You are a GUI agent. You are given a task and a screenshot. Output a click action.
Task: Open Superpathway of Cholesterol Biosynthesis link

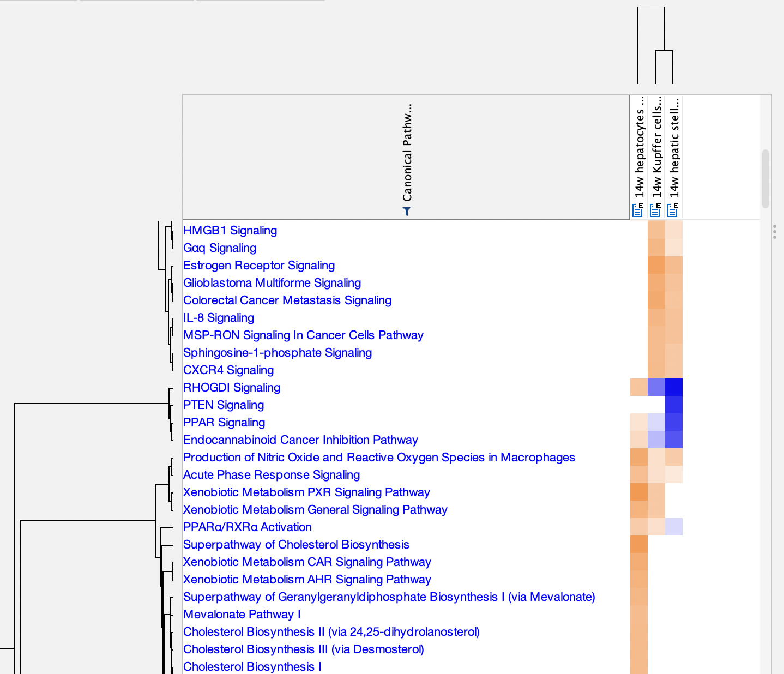[x=296, y=544]
